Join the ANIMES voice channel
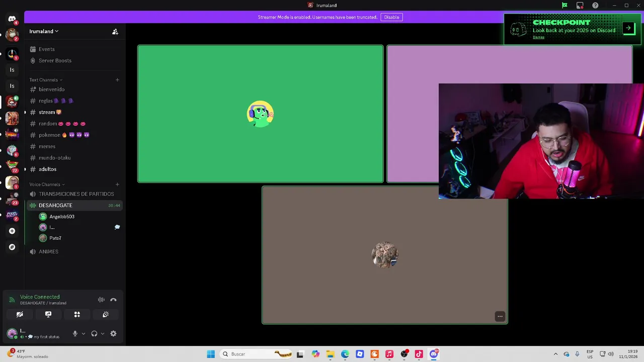 pos(75,251)
